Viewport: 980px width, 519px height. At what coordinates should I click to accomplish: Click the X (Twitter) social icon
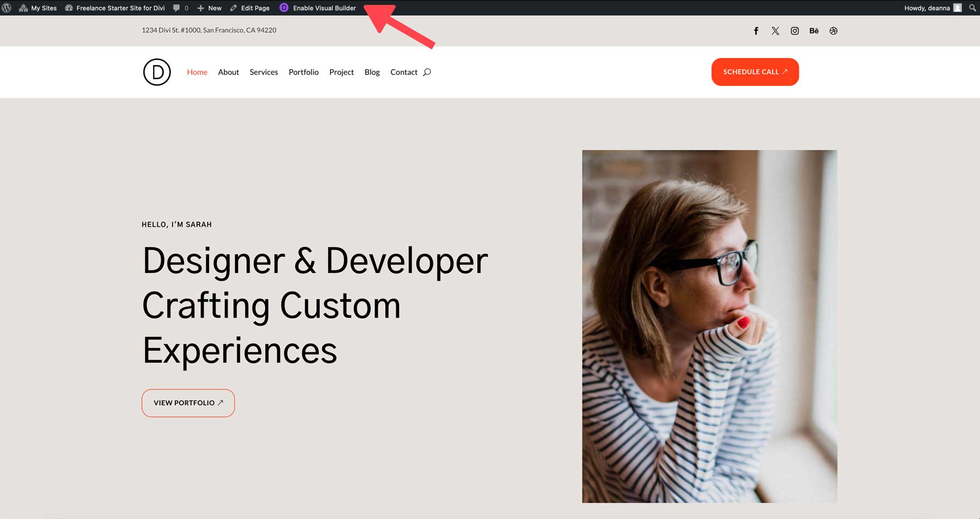(775, 30)
